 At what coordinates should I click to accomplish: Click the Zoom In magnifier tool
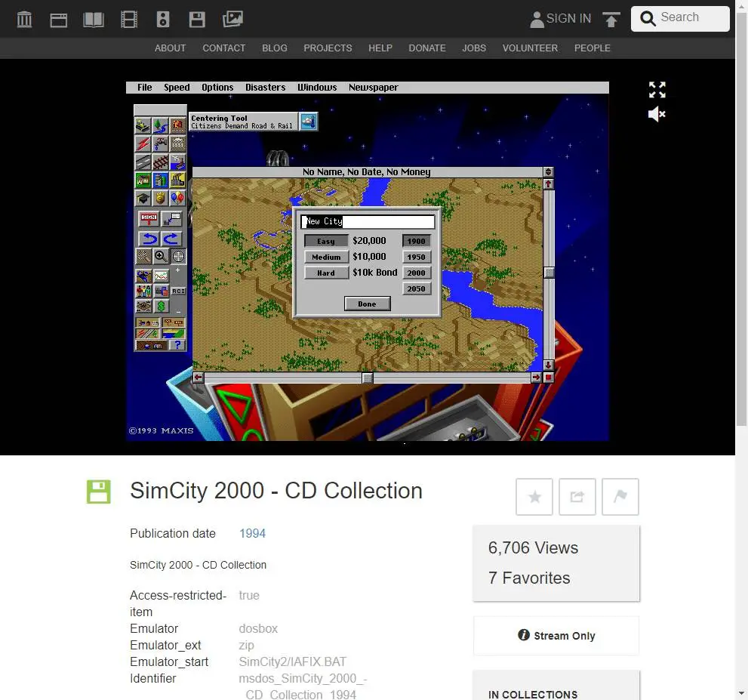(162, 256)
